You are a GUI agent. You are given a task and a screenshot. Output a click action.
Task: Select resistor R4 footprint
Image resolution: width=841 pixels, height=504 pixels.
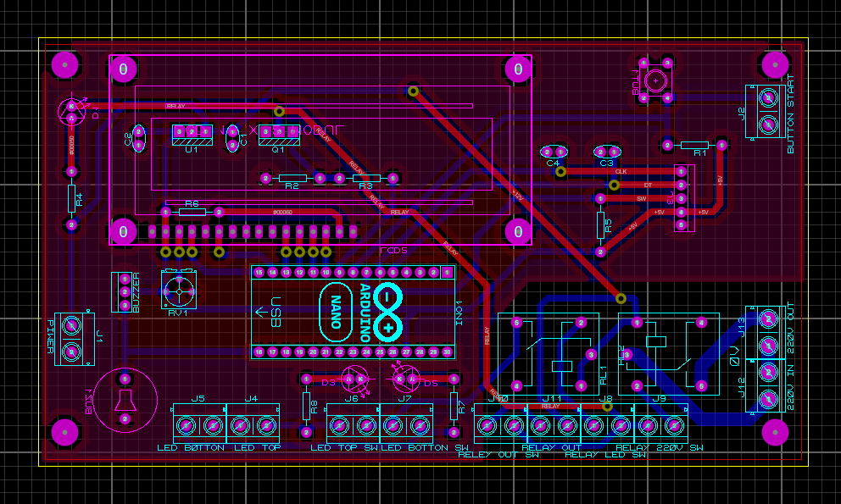[x=71, y=198]
